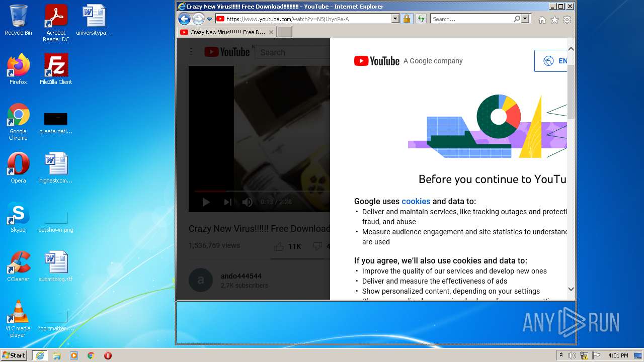Click the video title Crazy New Virus
644x362 pixels.
259,229
